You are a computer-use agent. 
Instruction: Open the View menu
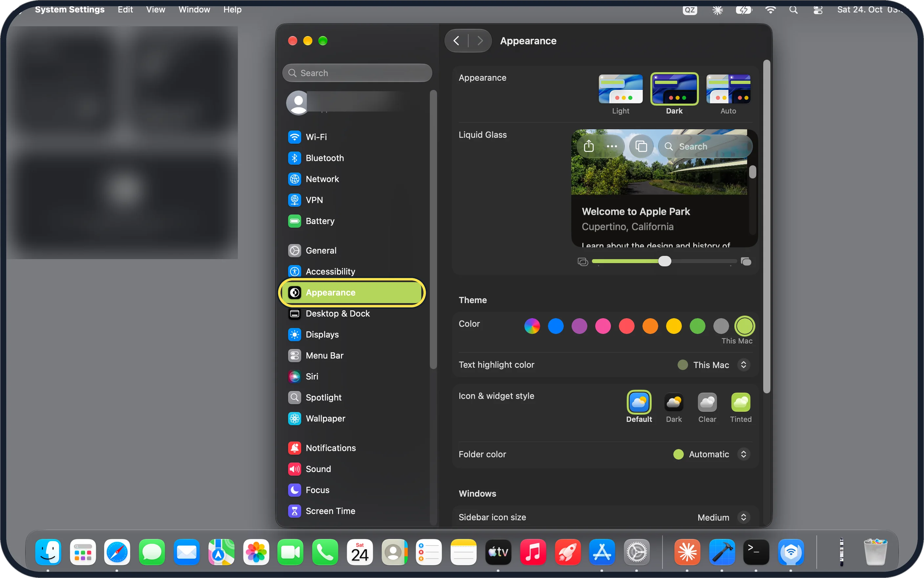155,10
